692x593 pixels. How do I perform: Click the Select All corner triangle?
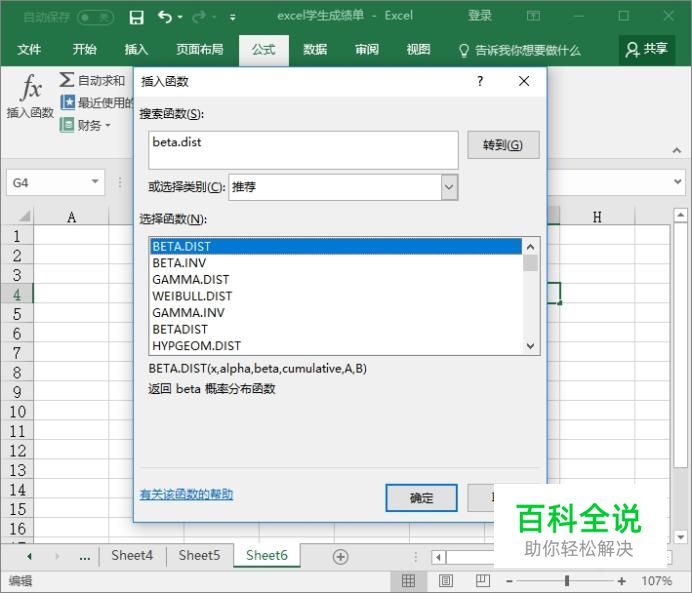pyautogui.click(x=24, y=216)
